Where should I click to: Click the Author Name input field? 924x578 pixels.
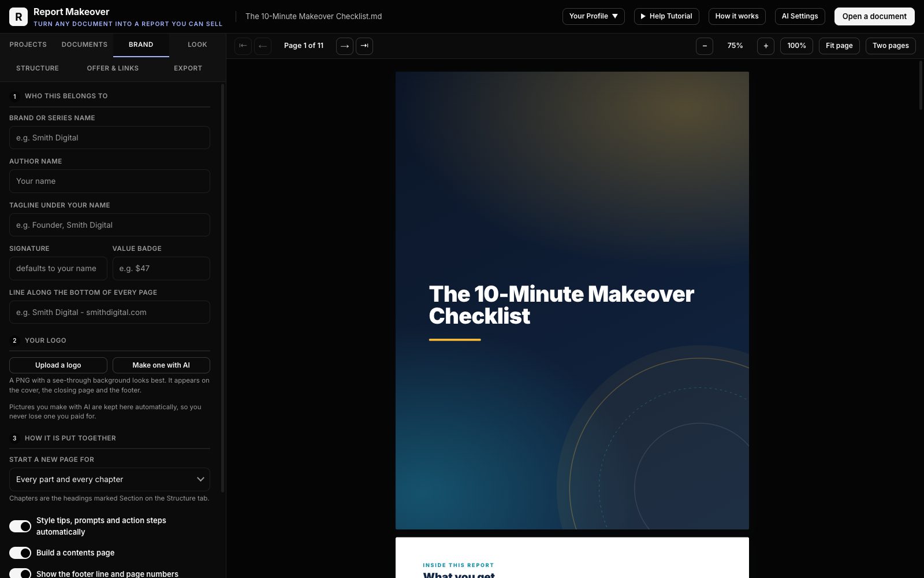point(110,181)
